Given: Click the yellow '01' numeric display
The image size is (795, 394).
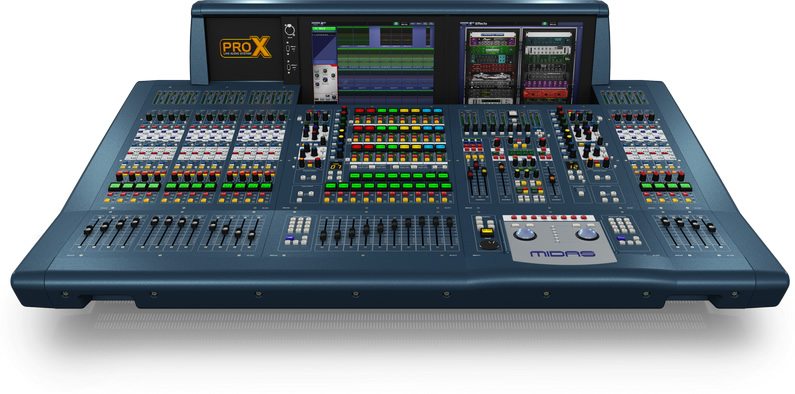Looking at the screenshot, I should tap(335, 166).
